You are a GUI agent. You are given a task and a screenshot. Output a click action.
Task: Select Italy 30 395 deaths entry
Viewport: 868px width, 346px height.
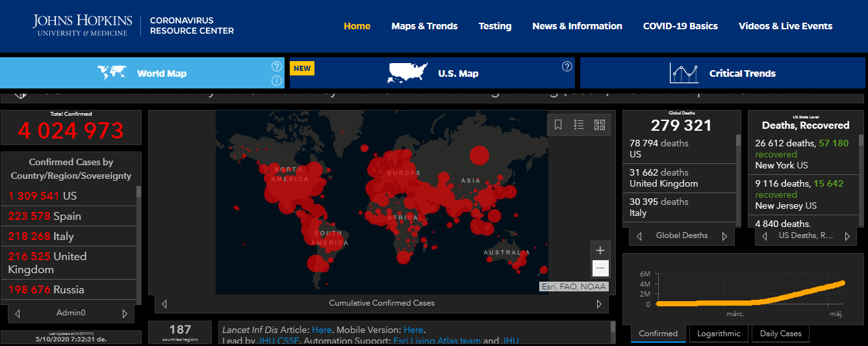pyautogui.click(x=680, y=207)
